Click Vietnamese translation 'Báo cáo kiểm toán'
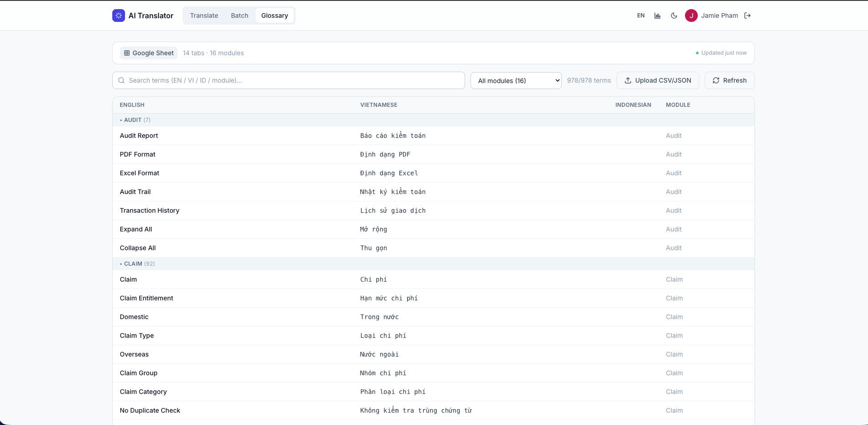This screenshot has width=868, height=425. [393, 136]
